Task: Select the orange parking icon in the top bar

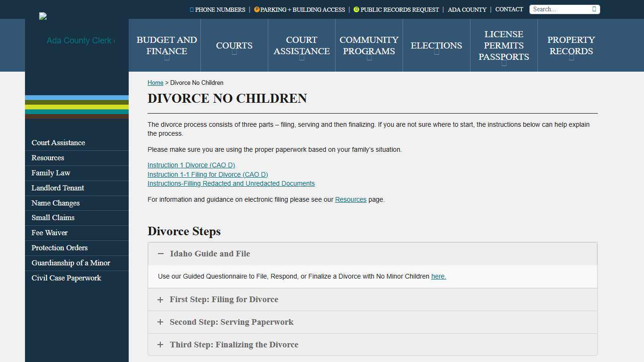Action: [256, 9]
